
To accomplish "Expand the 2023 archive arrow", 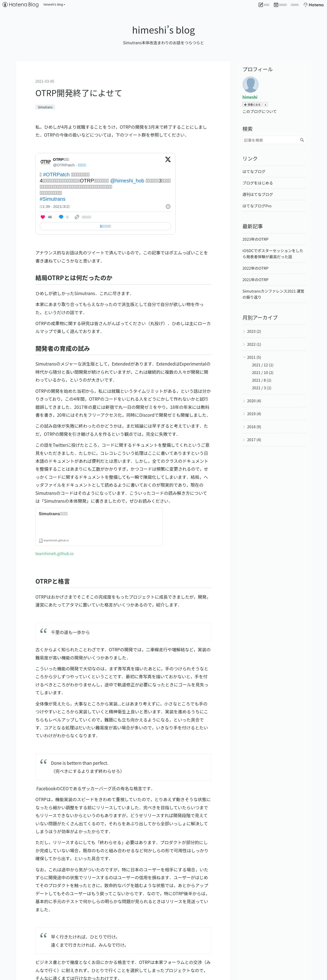I will [244, 331].
